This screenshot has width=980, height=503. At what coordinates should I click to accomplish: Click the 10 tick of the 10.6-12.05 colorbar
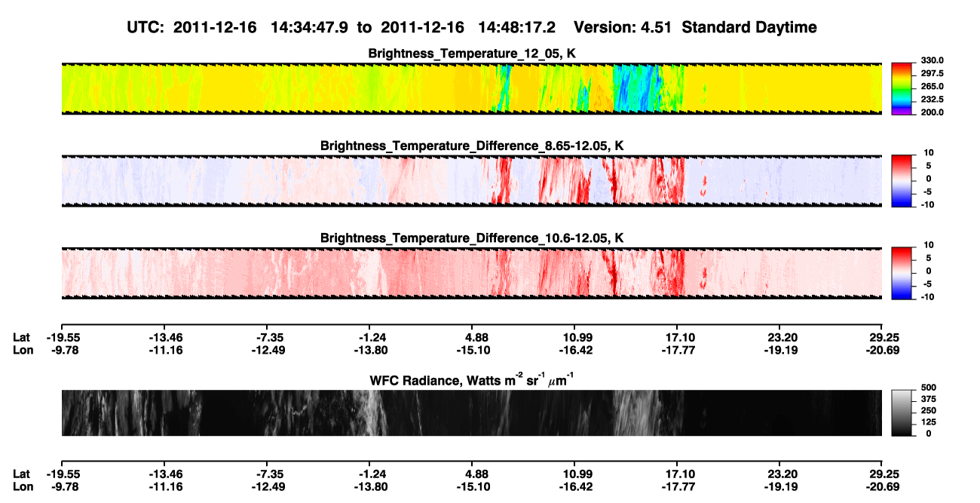929,246
